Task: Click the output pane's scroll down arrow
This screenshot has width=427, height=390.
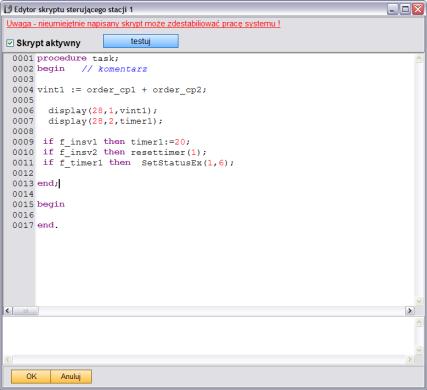Action: (x=419, y=349)
